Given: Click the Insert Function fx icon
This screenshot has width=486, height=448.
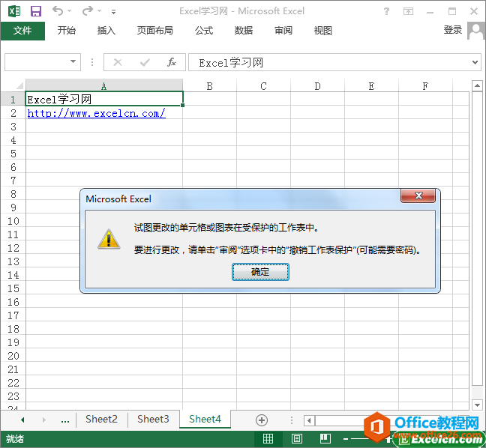Looking at the screenshot, I should [172, 62].
